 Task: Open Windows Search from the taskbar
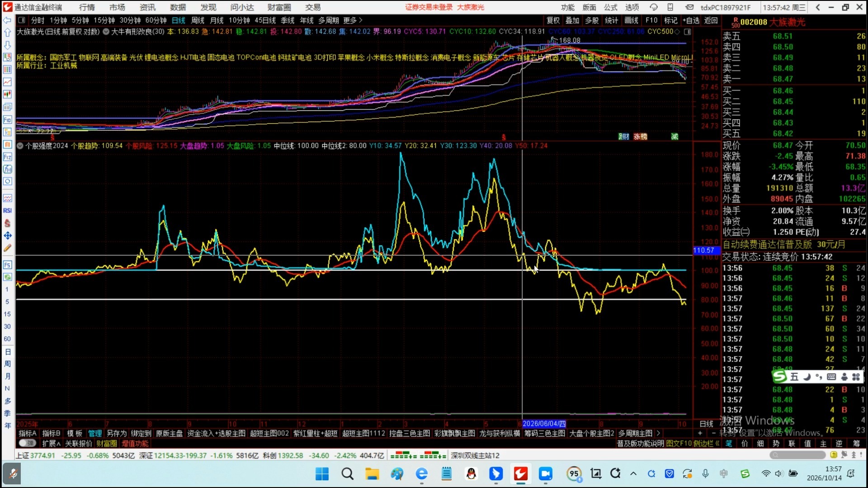(x=347, y=474)
